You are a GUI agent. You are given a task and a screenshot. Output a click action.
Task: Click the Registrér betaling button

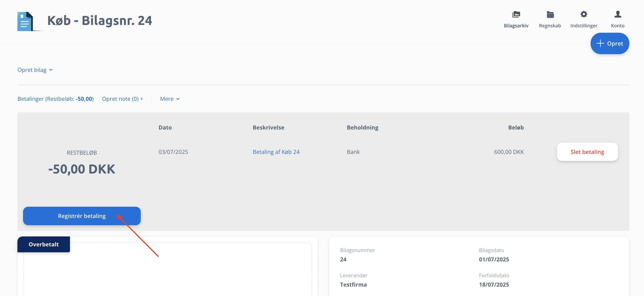tap(82, 216)
